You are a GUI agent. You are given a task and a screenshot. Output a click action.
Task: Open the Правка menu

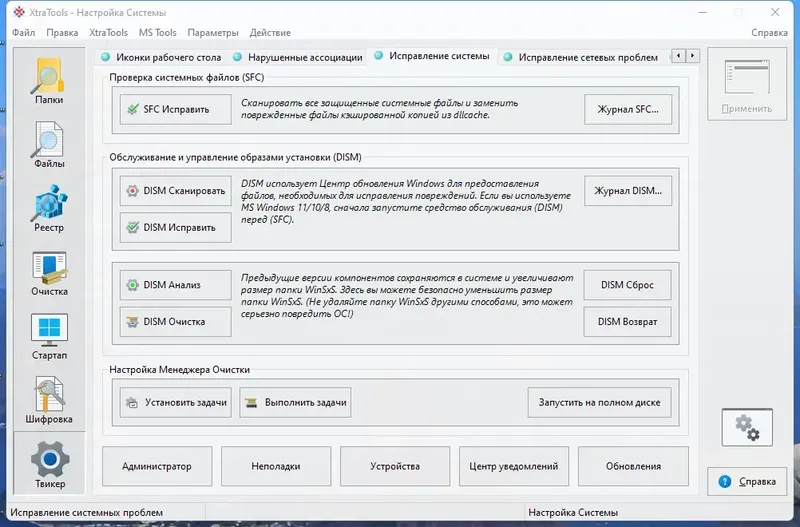[62, 33]
